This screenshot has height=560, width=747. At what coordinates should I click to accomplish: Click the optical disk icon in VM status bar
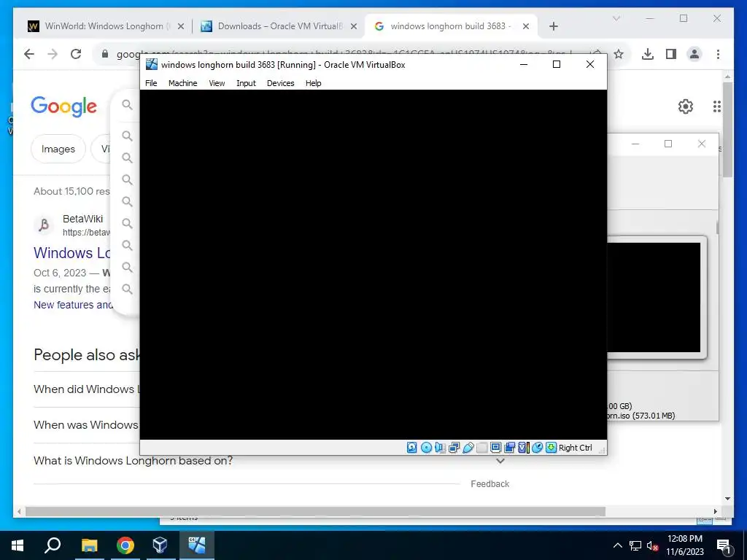[426, 448]
